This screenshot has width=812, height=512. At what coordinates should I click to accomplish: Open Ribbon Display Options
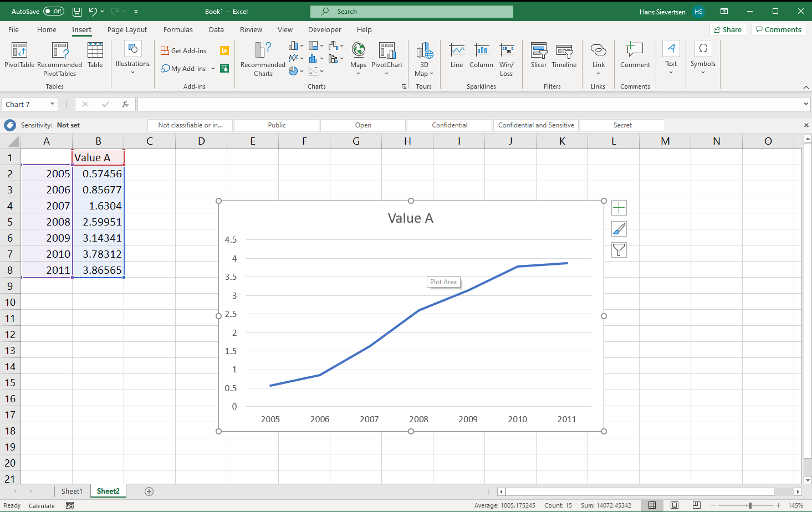point(724,11)
